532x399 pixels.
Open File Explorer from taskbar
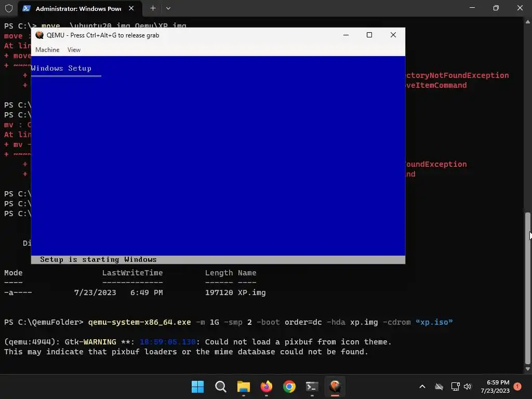coord(243,387)
